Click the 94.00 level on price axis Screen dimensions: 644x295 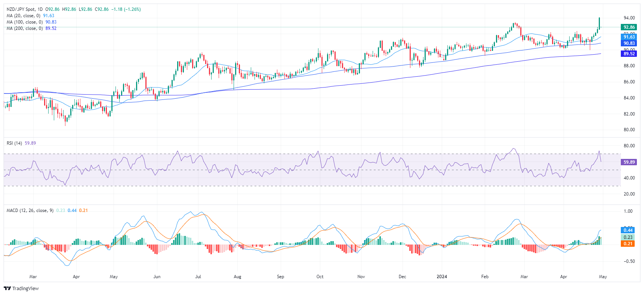(629, 18)
